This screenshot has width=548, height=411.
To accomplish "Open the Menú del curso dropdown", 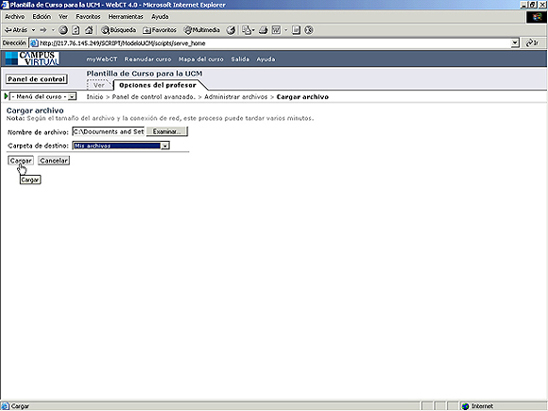I will click(43, 96).
